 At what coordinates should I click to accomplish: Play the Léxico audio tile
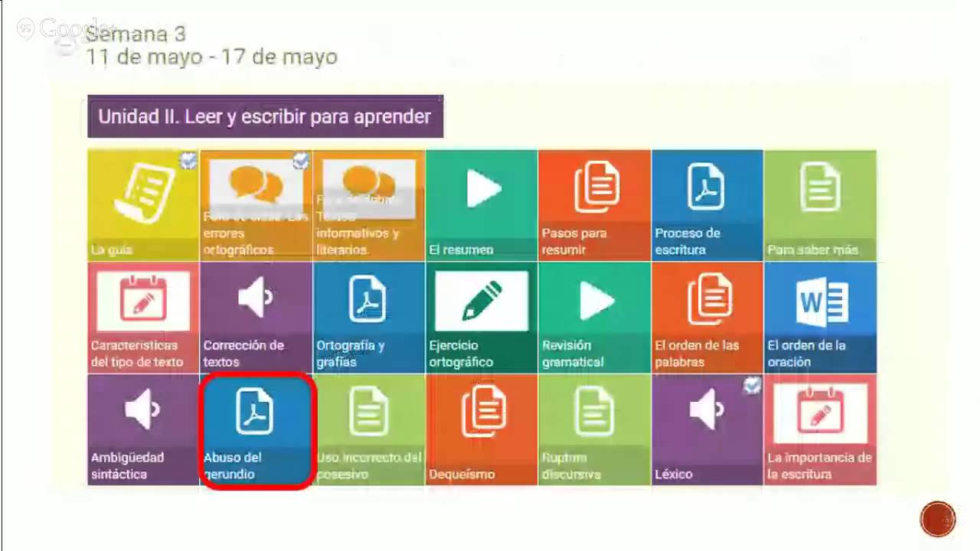[707, 430]
